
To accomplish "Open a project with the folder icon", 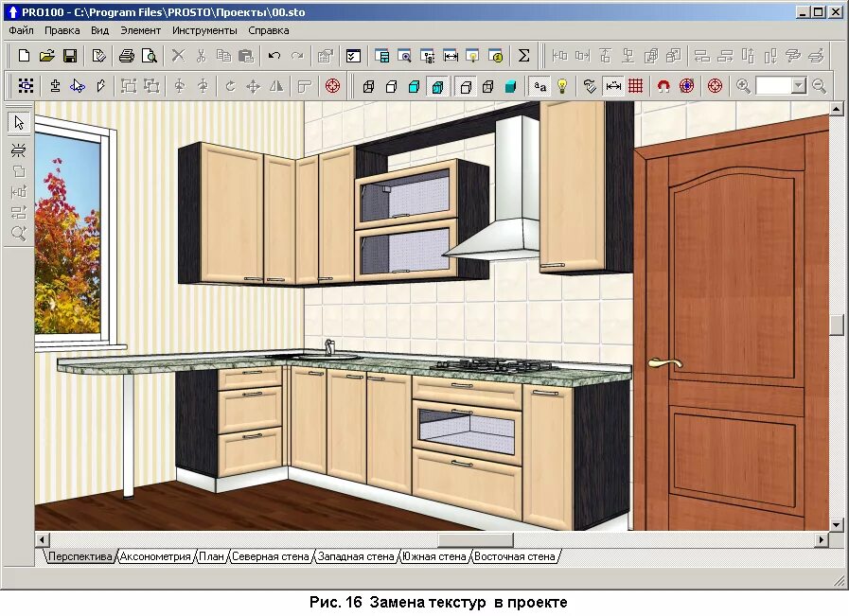I will click(47, 55).
